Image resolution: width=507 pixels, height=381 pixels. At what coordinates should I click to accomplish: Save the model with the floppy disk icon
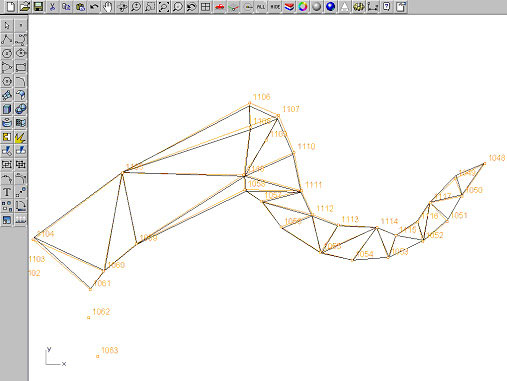(39, 6)
